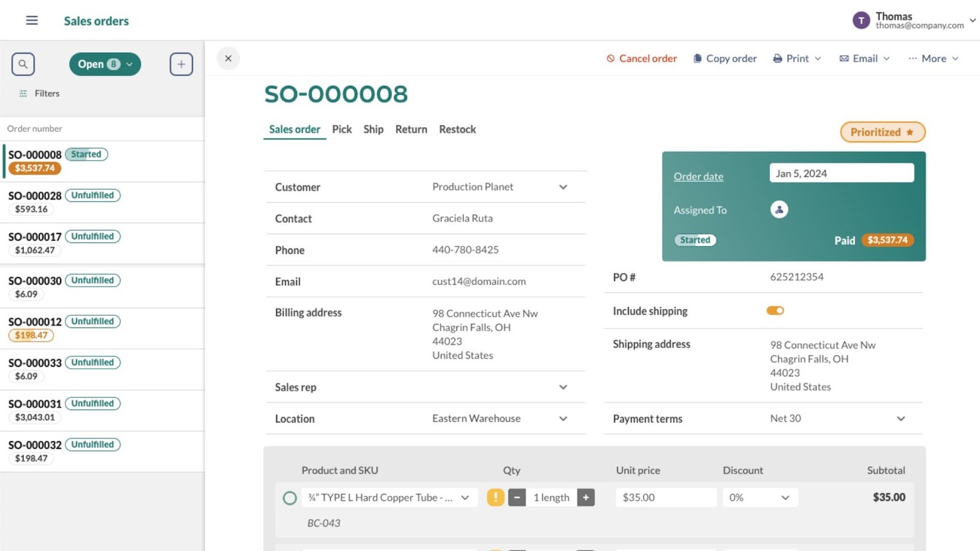980x551 pixels.
Task: Select the copper tube line item circle
Action: 289,498
